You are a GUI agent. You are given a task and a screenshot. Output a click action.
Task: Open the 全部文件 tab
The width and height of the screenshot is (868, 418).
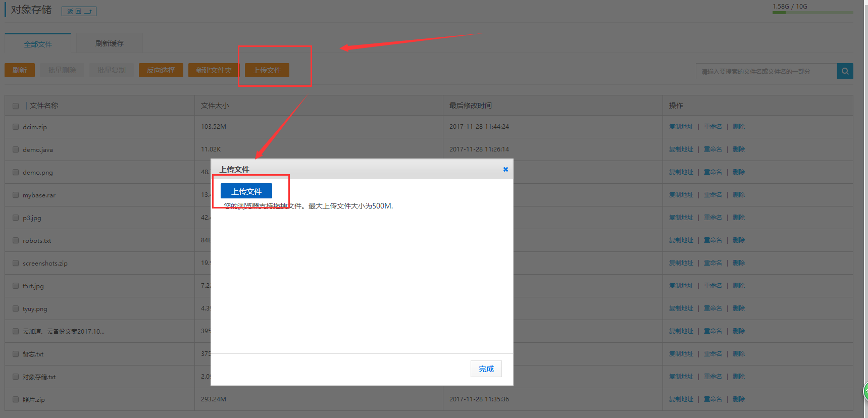pyautogui.click(x=38, y=44)
